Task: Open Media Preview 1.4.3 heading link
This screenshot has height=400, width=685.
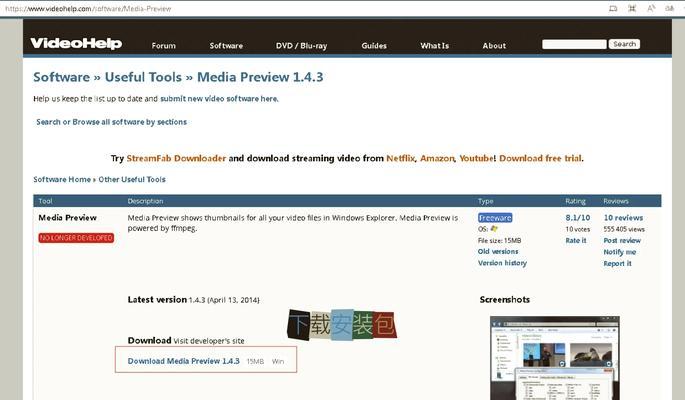Action: tap(260, 77)
